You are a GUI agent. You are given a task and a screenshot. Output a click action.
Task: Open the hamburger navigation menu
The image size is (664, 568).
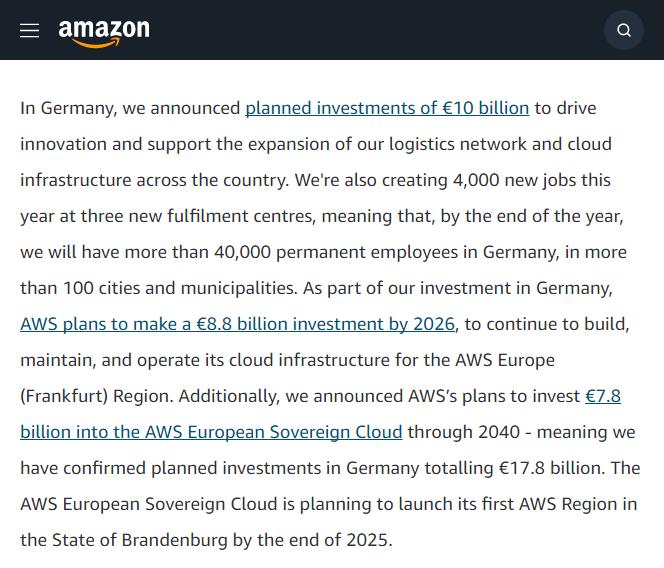(30, 30)
